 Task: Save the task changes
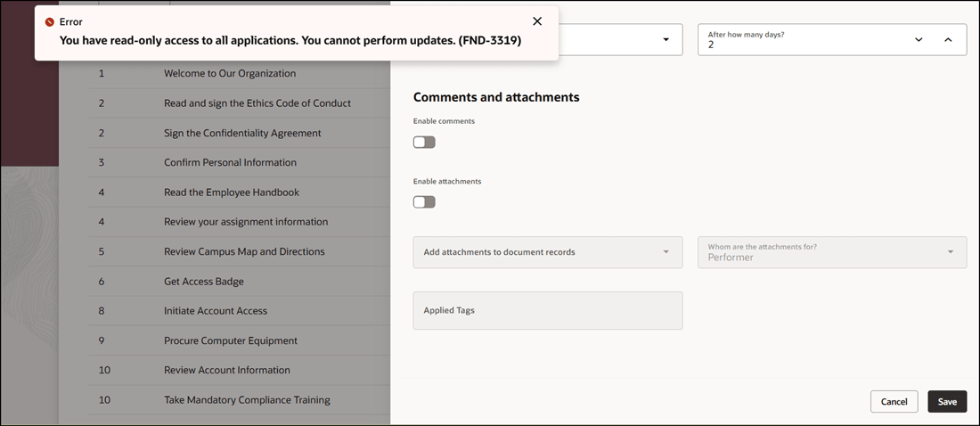point(947,402)
